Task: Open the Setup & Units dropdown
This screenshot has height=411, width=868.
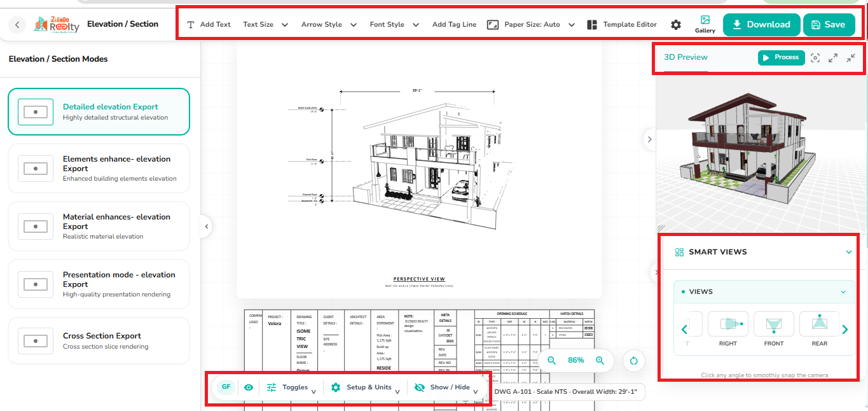Action: (365, 387)
